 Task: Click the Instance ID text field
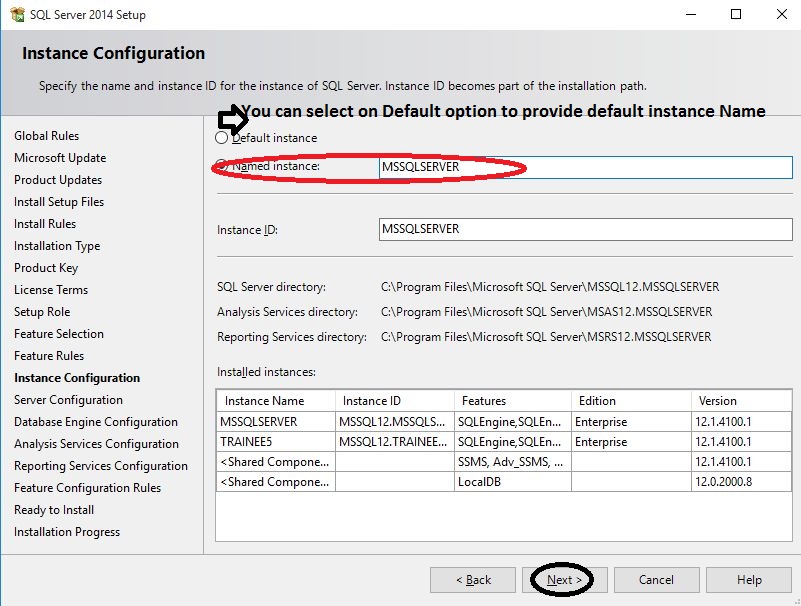[585, 229]
